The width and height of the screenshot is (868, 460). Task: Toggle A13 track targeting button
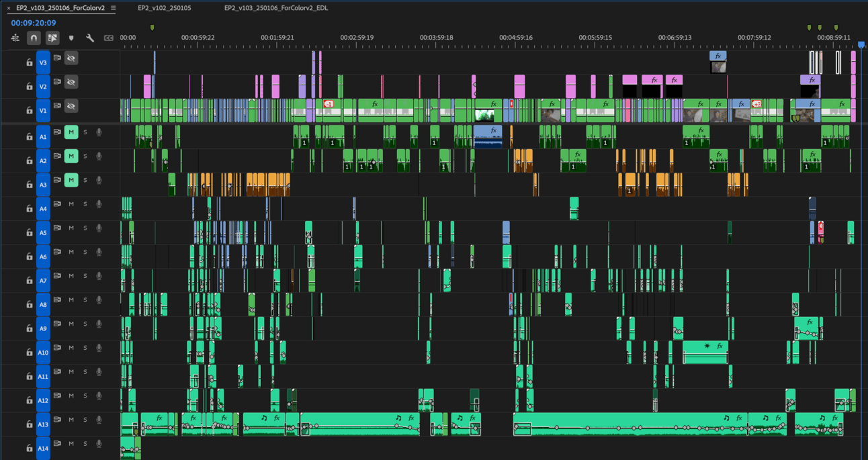[43, 424]
